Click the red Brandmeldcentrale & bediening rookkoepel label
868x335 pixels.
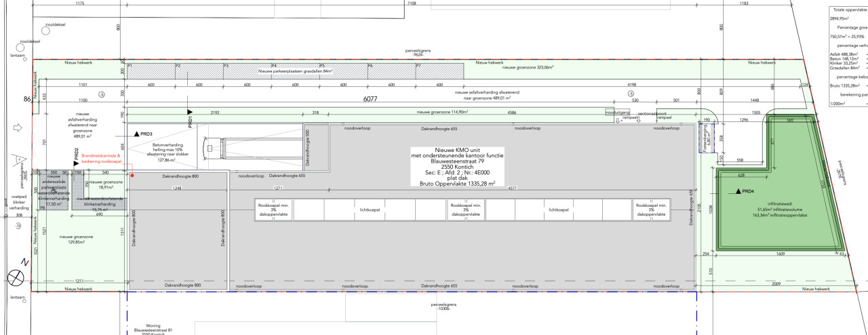(x=101, y=159)
